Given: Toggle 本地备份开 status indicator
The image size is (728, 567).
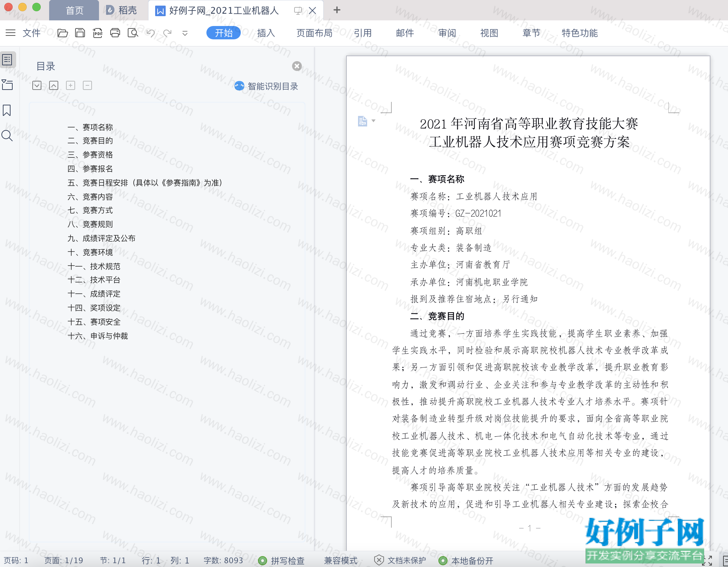Looking at the screenshot, I should 466,561.
